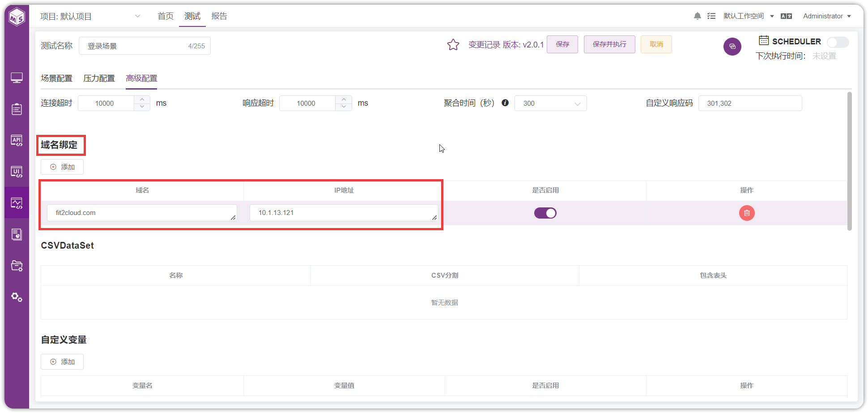
Task: Click the aggregation time info icon
Action: [x=505, y=103]
